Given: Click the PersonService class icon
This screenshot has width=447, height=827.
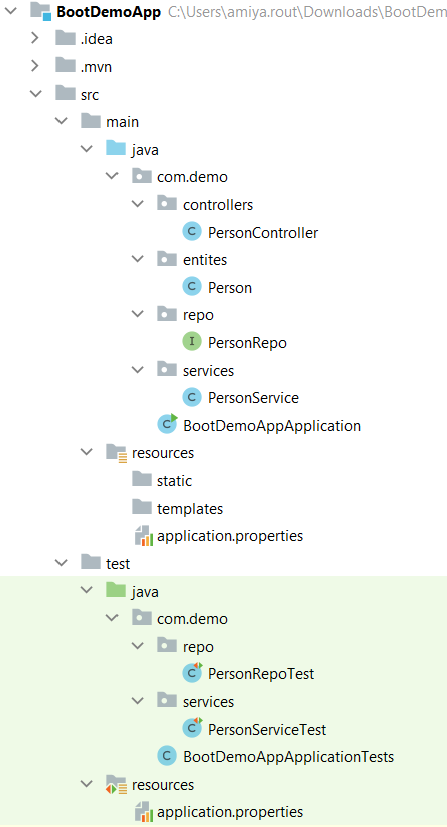Looking at the screenshot, I should click(x=192, y=397).
